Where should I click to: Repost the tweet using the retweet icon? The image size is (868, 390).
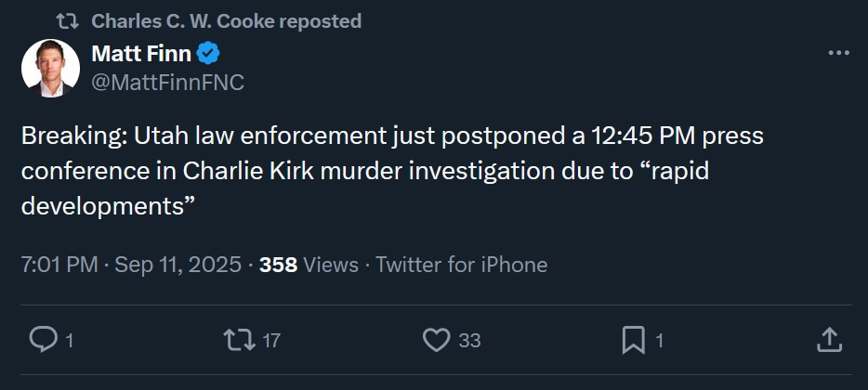239,341
